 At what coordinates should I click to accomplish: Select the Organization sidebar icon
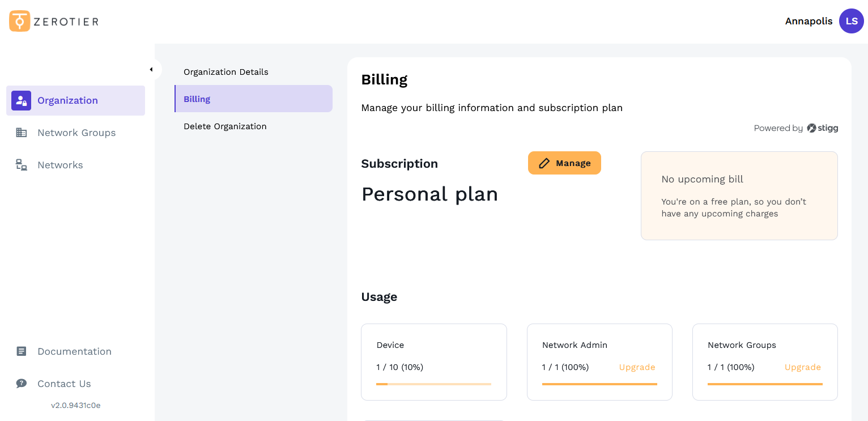click(x=21, y=100)
